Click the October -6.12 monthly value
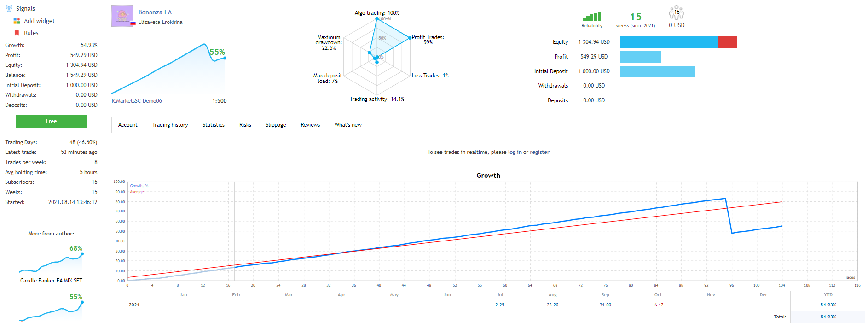Viewport: 868px width, 323px height. click(658, 305)
